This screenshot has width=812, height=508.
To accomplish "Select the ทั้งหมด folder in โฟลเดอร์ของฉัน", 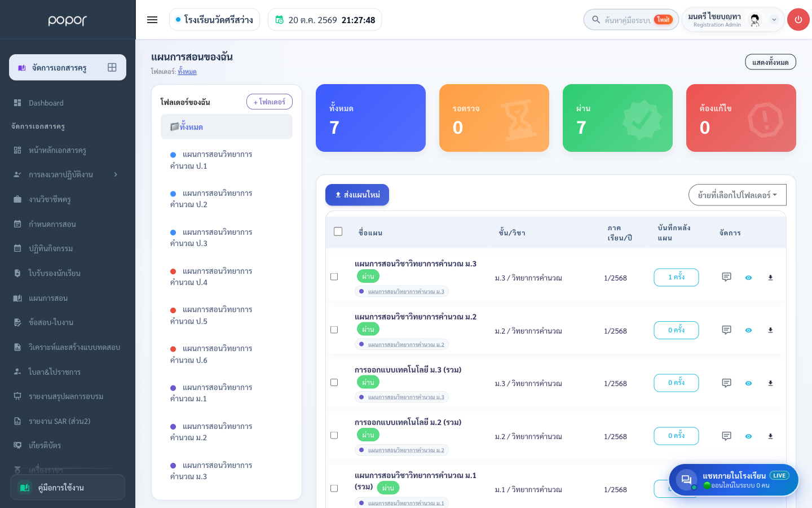I will click(227, 127).
